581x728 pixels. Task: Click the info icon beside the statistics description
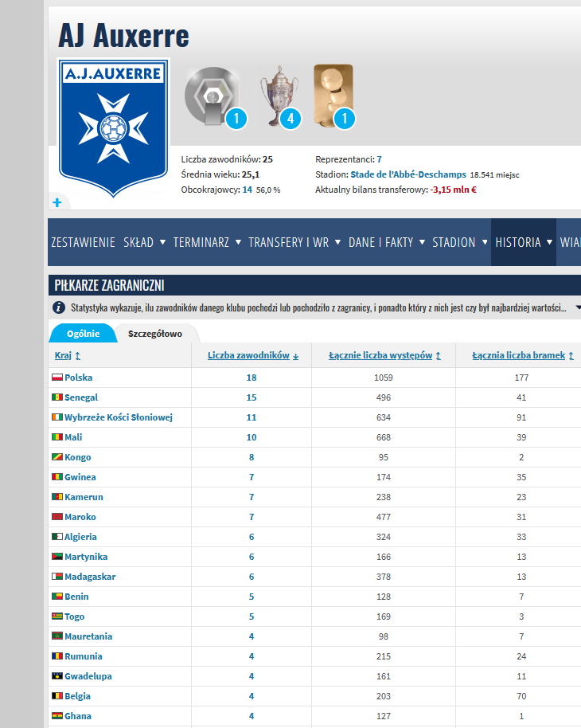(59, 307)
